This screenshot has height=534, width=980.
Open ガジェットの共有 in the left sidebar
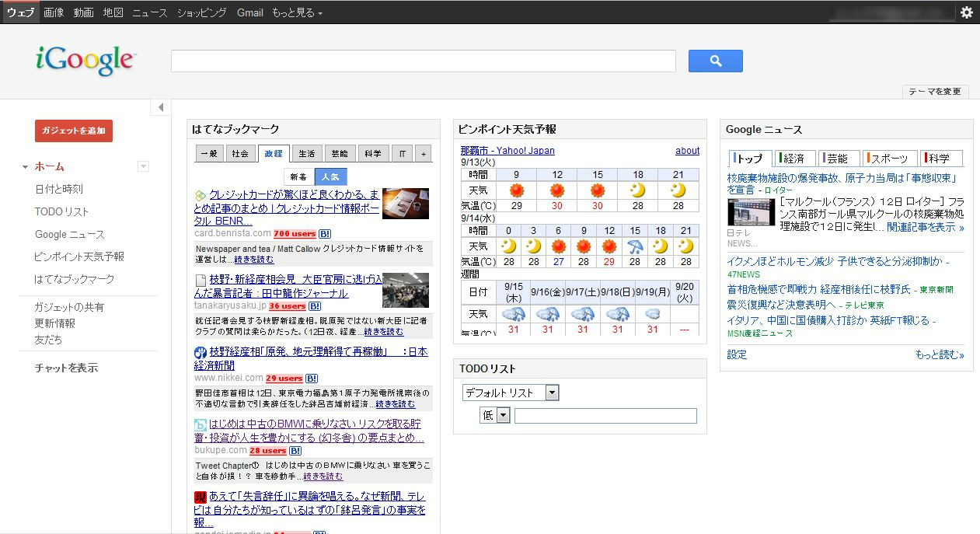(69, 307)
